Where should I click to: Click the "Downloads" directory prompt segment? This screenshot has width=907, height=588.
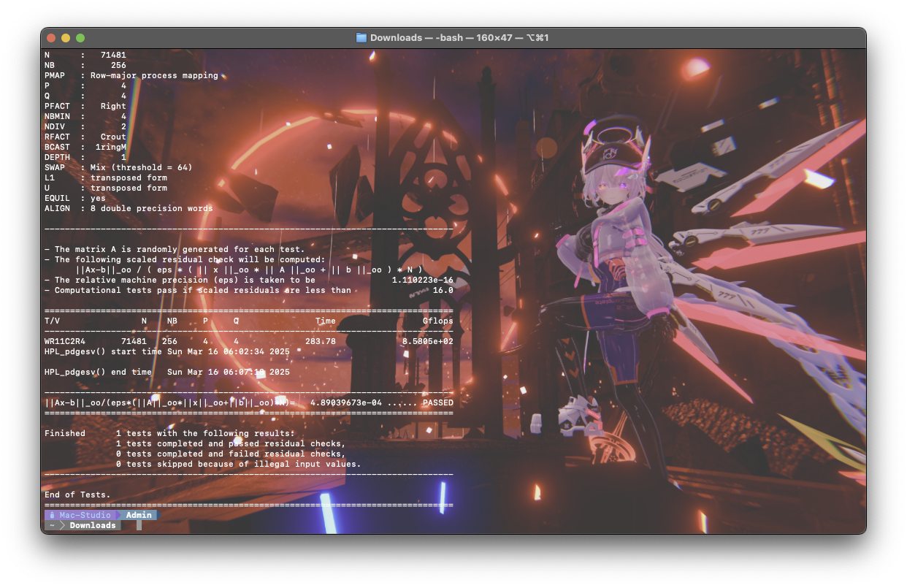point(93,525)
